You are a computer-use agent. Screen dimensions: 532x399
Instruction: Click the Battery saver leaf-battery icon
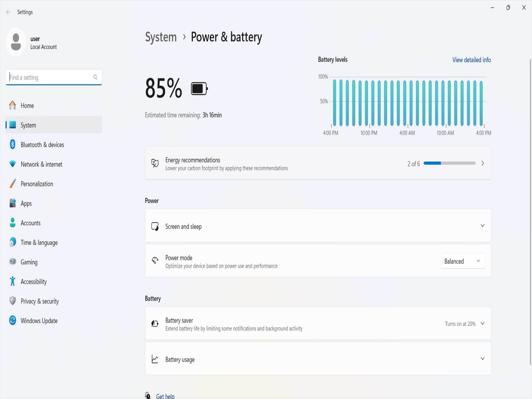coord(155,324)
